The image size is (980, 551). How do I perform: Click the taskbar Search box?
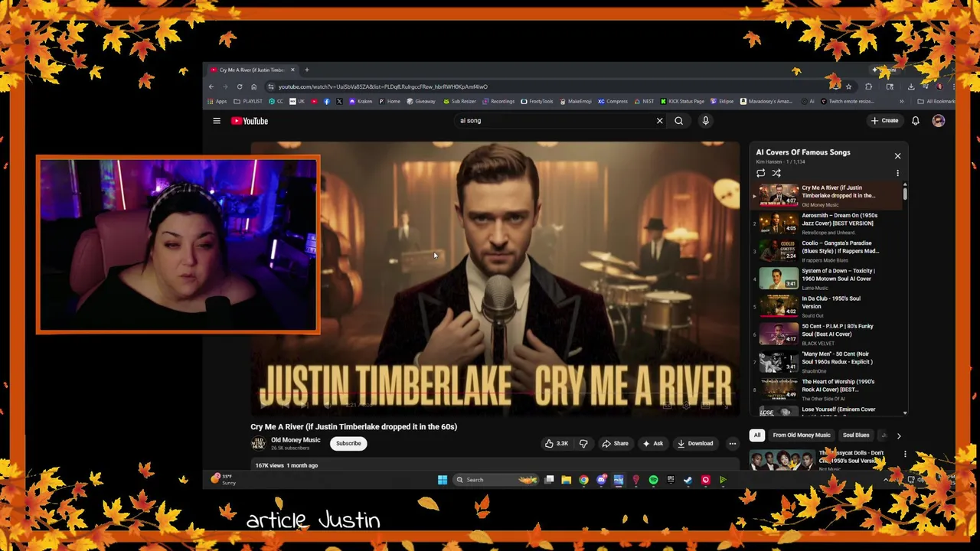(496, 480)
